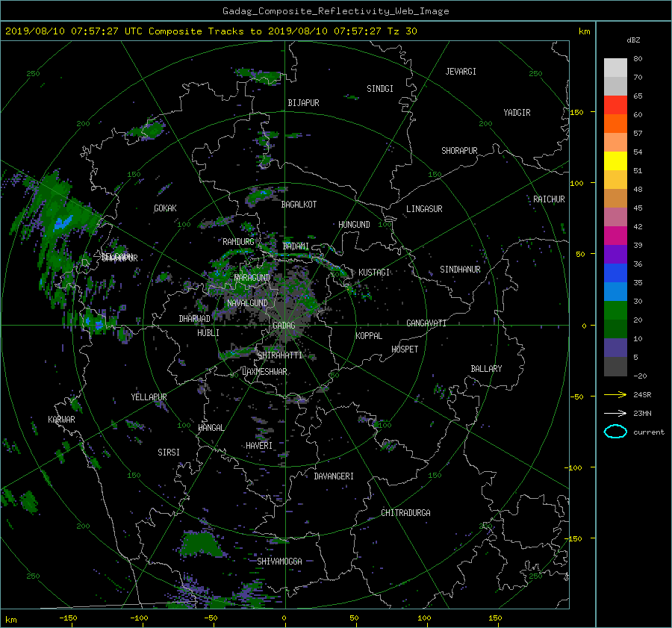Click the dBZ legend heading
The image size is (672, 628).
[x=633, y=40]
